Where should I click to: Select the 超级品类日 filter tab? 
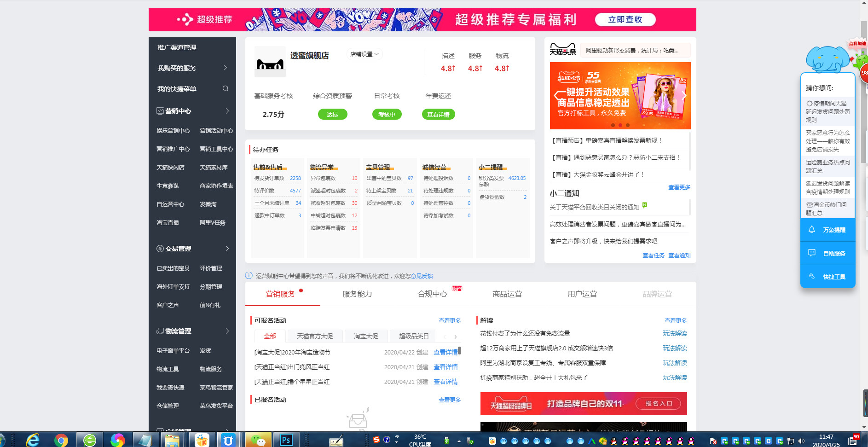click(x=414, y=336)
